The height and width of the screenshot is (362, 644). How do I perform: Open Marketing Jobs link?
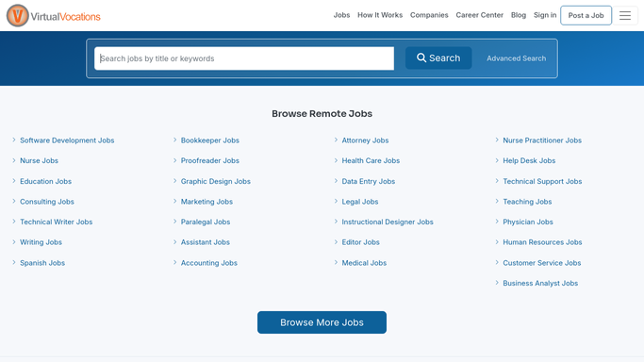(x=206, y=202)
